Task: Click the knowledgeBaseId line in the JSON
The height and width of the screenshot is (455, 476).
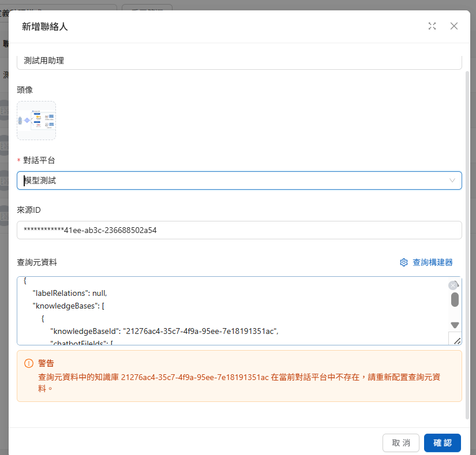Action: pos(164,331)
